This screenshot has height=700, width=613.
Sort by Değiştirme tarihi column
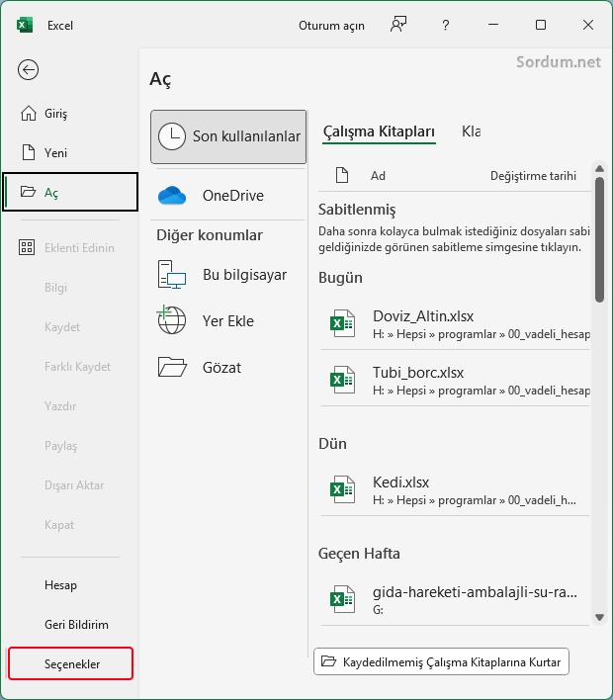click(533, 176)
